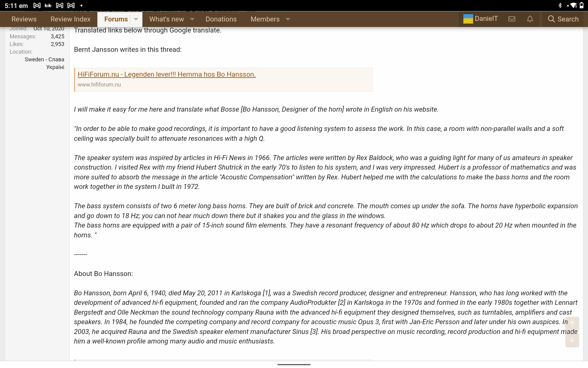Tap the Wi-Fi status icon
The height and width of the screenshot is (368, 588).
(x=573, y=6)
